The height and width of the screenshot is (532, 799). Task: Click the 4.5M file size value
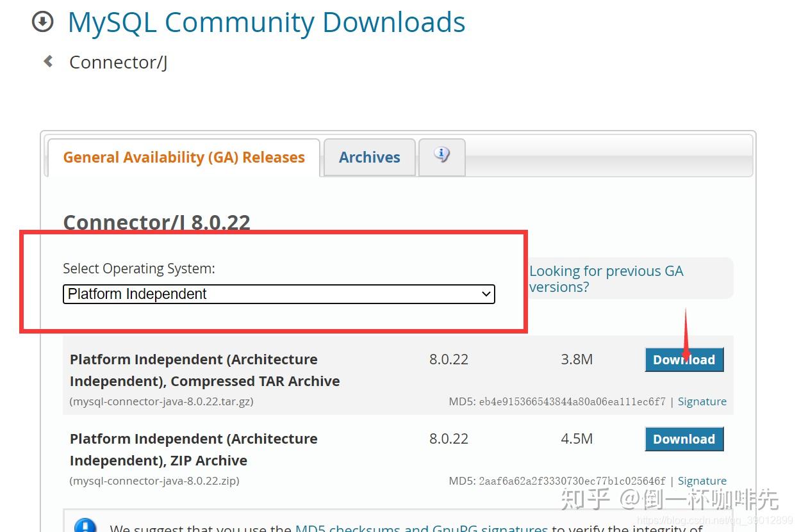coord(577,439)
